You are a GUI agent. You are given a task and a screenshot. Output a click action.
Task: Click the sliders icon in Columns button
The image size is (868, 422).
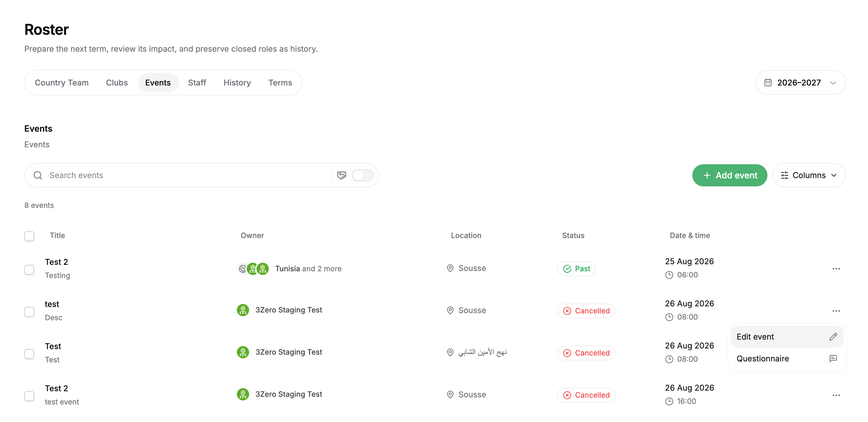point(784,175)
